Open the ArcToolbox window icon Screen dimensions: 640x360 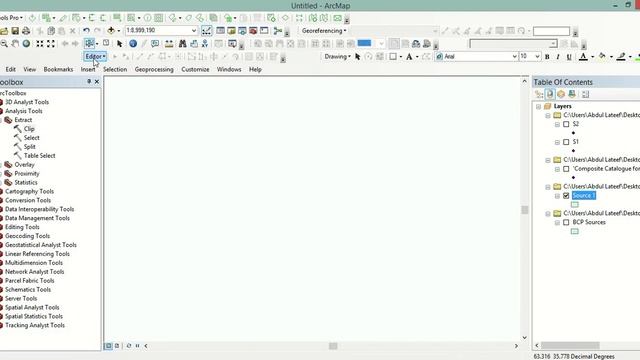coord(253,31)
